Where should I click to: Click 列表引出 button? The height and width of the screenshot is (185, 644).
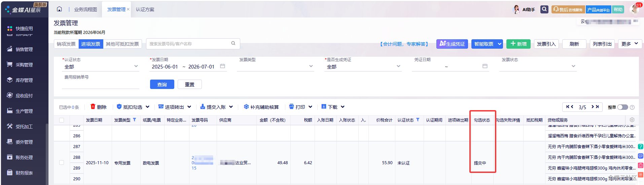pos(602,44)
